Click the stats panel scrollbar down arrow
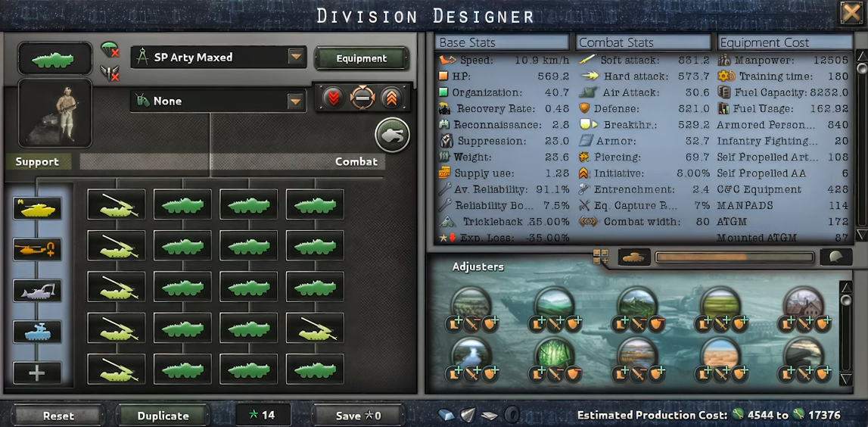The image size is (868, 427). [860, 235]
